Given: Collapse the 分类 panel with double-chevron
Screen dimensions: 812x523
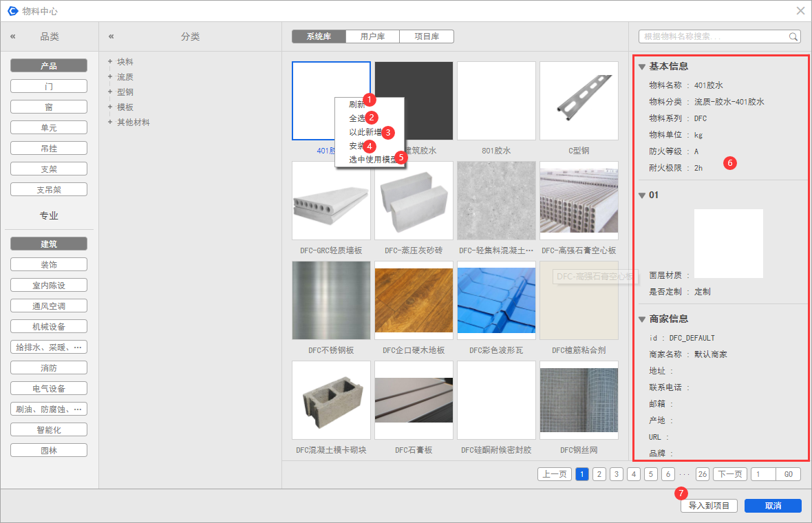Looking at the screenshot, I should [111, 36].
